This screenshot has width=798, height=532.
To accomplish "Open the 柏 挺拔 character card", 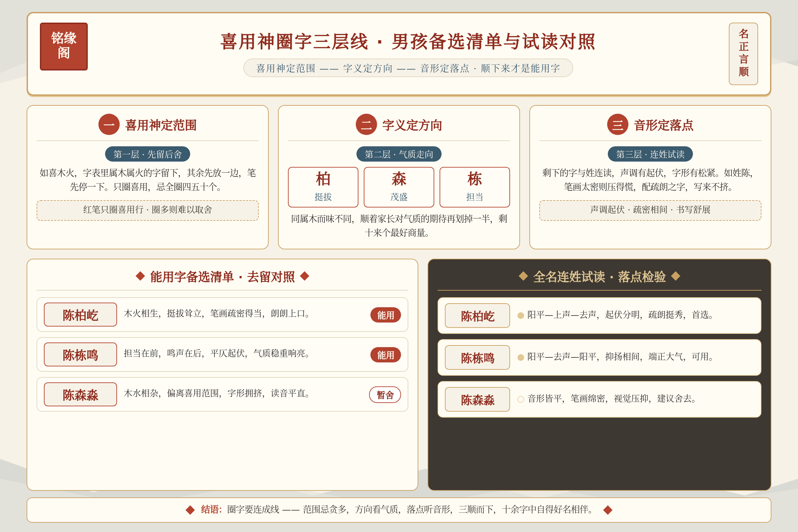I will (323, 187).
